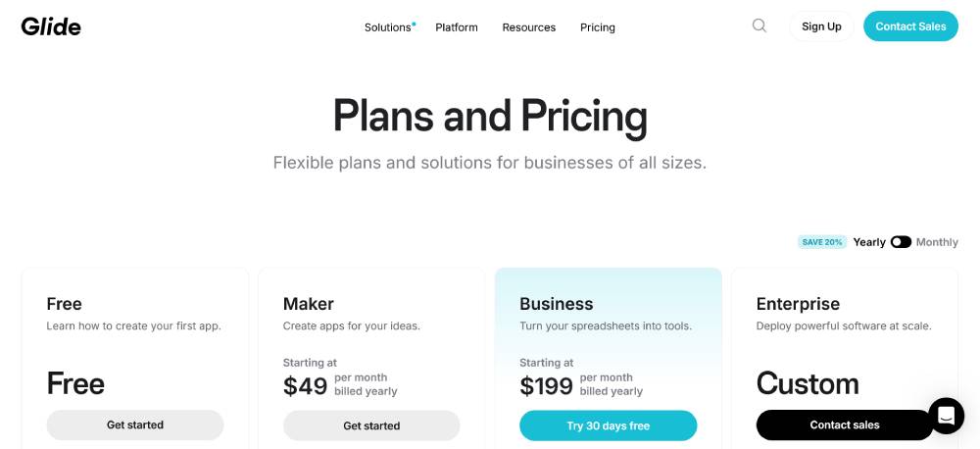Viewport: 980px width, 449px height.
Task: Click Get started on Free plan
Action: [x=135, y=425]
